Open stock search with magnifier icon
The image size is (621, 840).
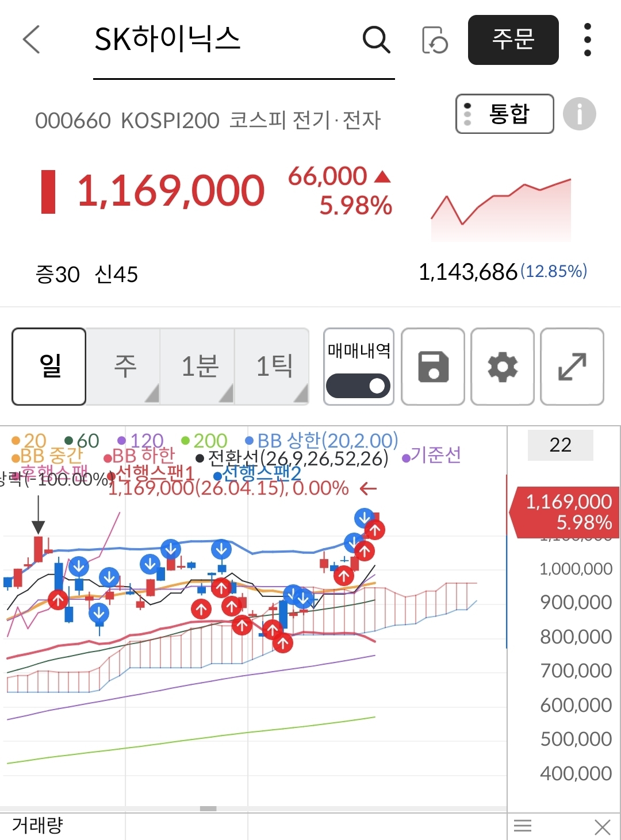[x=377, y=40]
